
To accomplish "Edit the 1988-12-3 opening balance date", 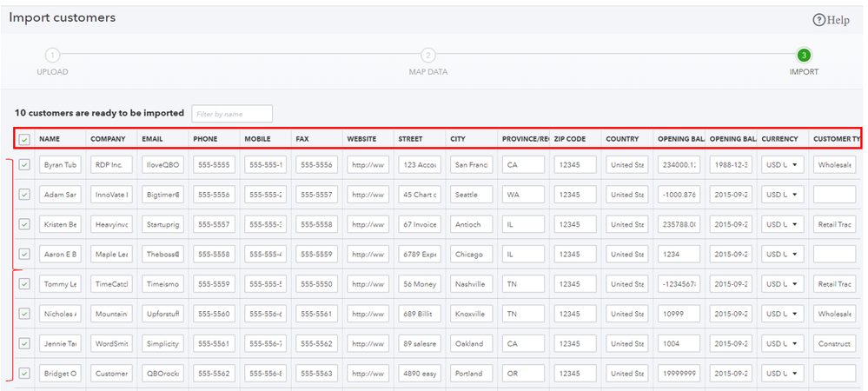I will click(731, 164).
